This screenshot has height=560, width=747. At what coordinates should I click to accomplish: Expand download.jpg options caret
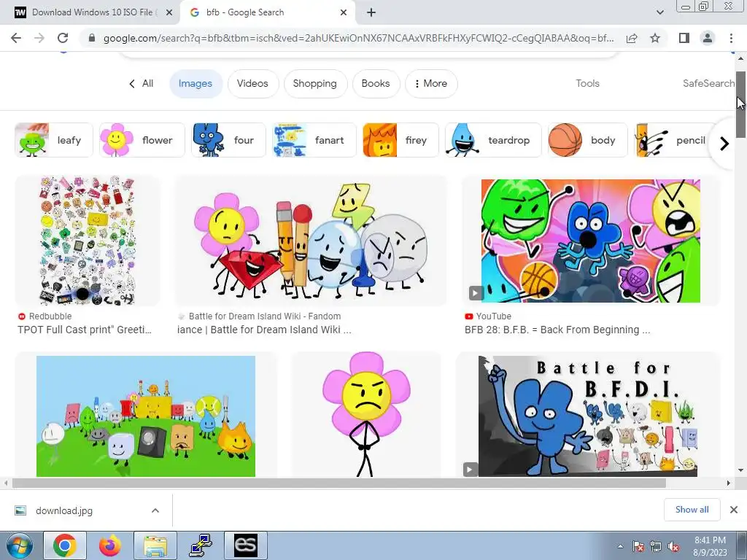tap(155, 510)
